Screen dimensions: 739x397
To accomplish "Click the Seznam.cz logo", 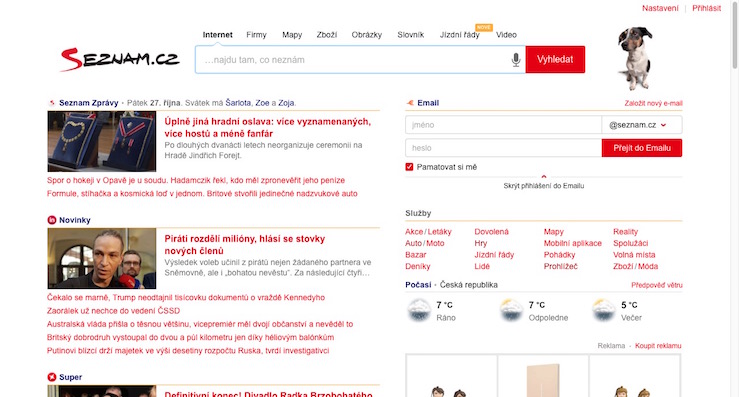I will pyautogui.click(x=120, y=59).
